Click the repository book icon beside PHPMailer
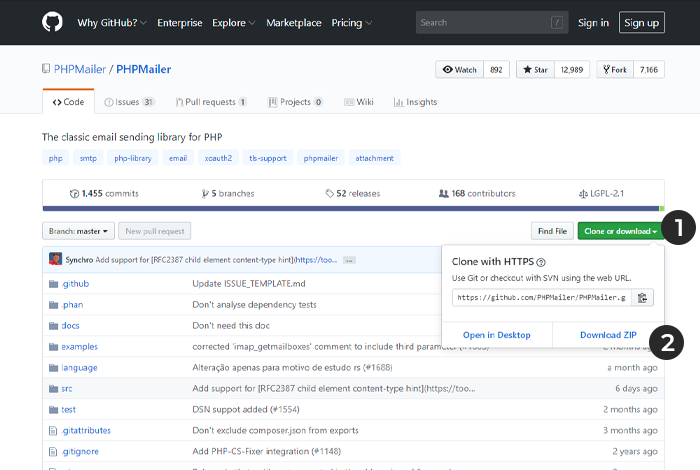Viewport: 700px width, 470px height. tap(46, 69)
